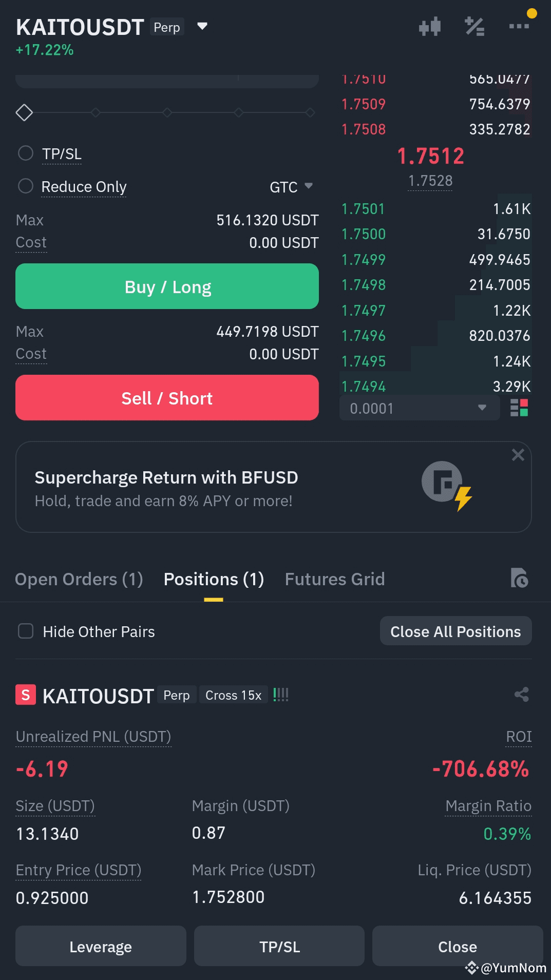Click the diamond handle on amount slider
Screen dimensions: 551x980
point(24,112)
